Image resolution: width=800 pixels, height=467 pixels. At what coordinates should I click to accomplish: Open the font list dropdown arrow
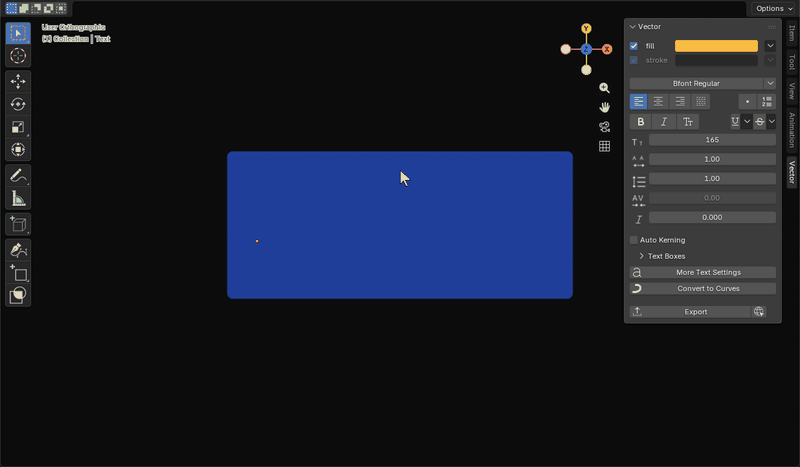click(x=770, y=83)
